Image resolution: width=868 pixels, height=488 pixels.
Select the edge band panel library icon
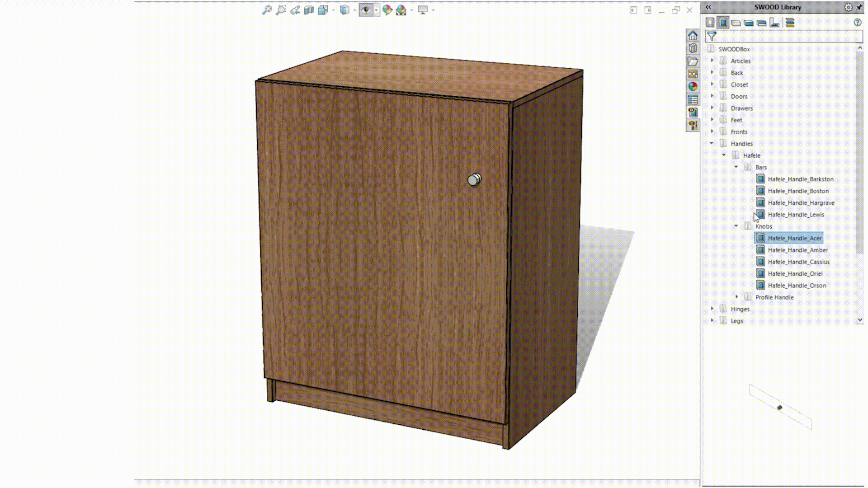click(x=762, y=23)
